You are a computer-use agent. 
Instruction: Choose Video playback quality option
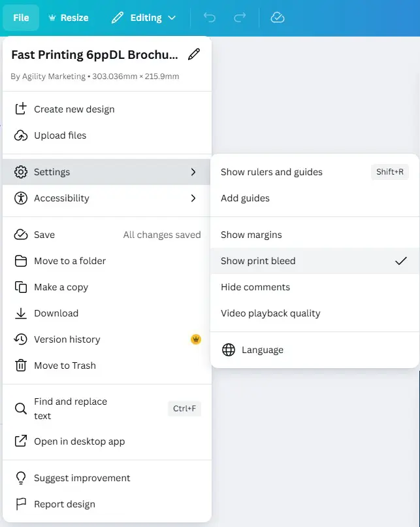pyautogui.click(x=270, y=313)
